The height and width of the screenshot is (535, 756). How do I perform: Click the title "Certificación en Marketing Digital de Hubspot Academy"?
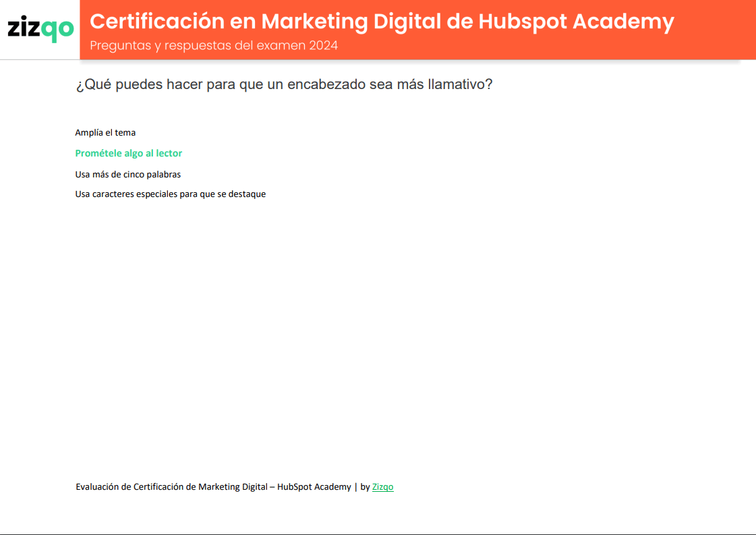coord(382,22)
